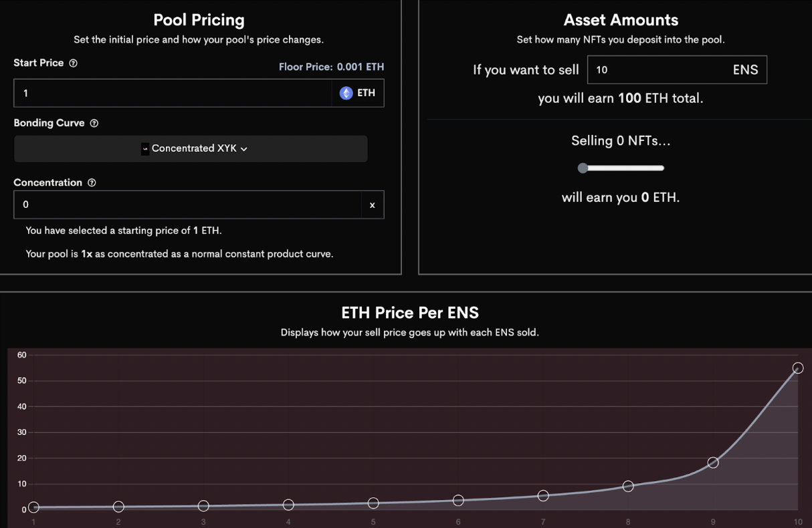Viewport: 812px width, 528px height.
Task: Click the chart data point at 5
Action: [373, 503]
